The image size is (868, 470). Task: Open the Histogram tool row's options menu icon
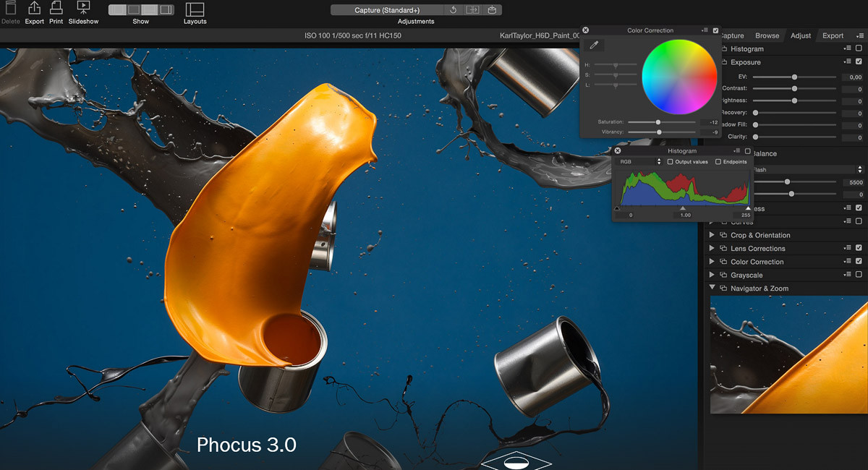(x=848, y=48)
